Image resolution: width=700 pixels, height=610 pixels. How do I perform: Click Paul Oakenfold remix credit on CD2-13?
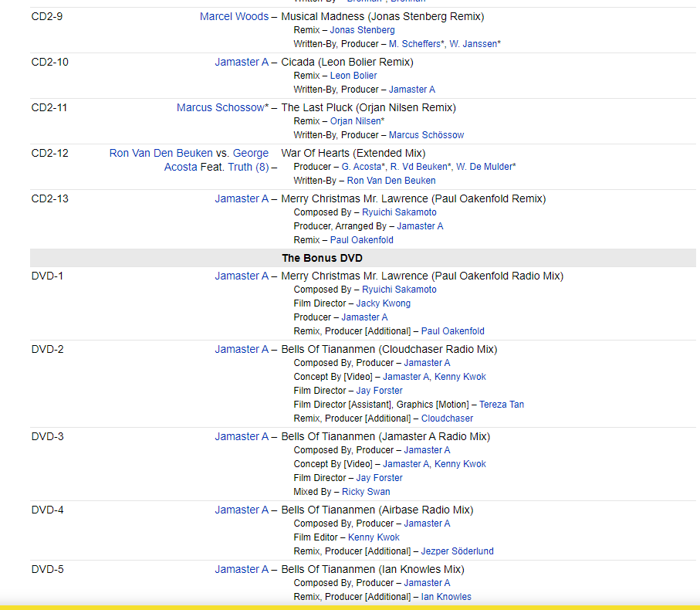tap(362, 240)
